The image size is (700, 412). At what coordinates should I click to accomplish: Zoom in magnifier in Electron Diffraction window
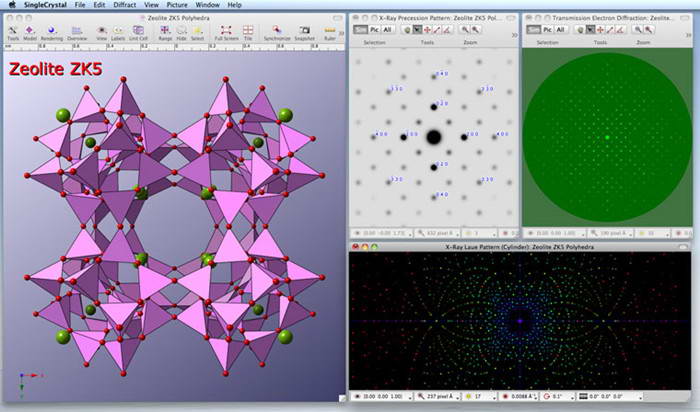pyautogui.click(x=649, y=29)
